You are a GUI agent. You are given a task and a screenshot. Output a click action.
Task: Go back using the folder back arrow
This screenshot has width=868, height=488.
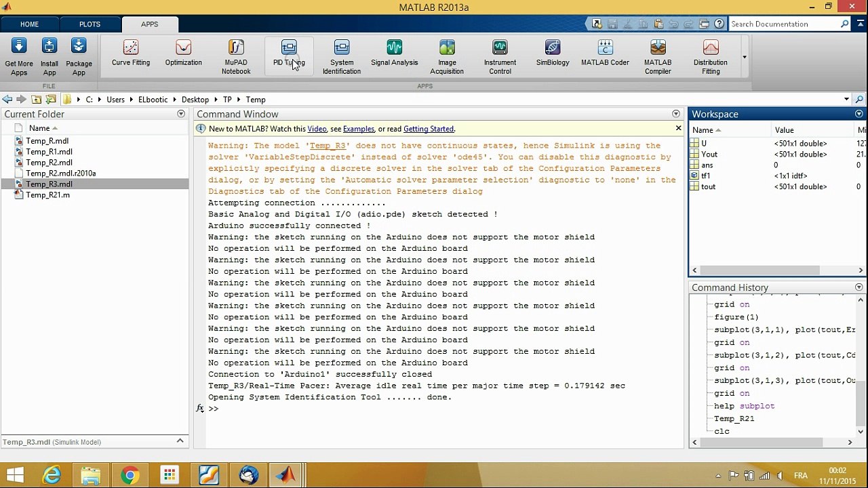pyautogui.click(x=7, y=100)
